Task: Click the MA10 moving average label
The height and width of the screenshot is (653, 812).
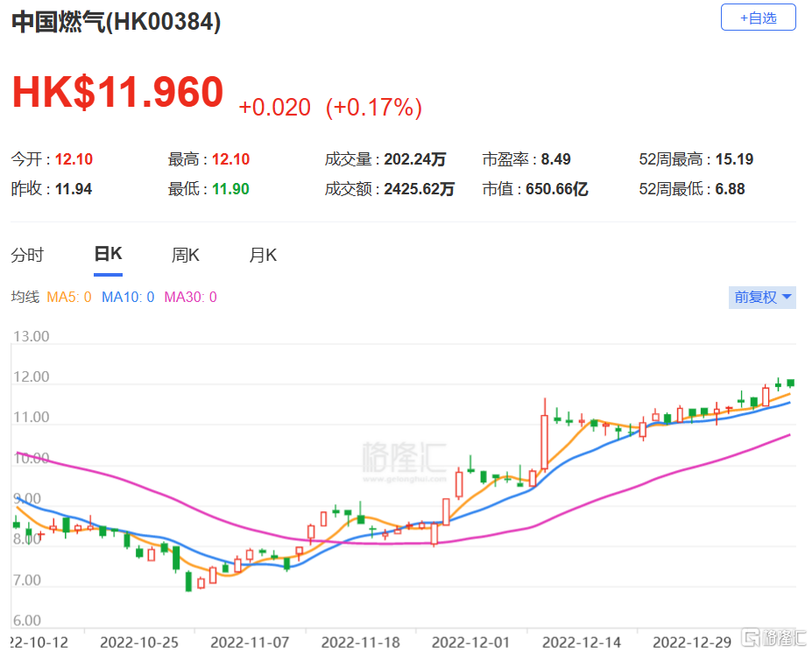Action: click(128, 297)
